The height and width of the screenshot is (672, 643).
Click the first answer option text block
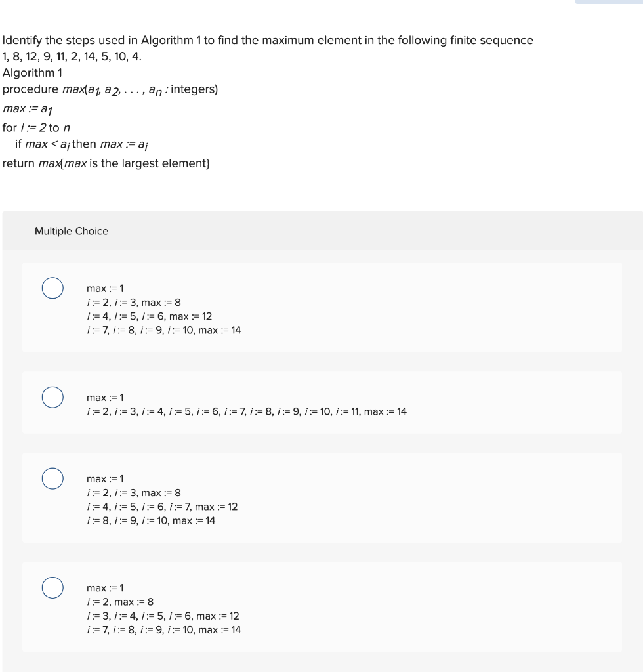click(163, 308)
